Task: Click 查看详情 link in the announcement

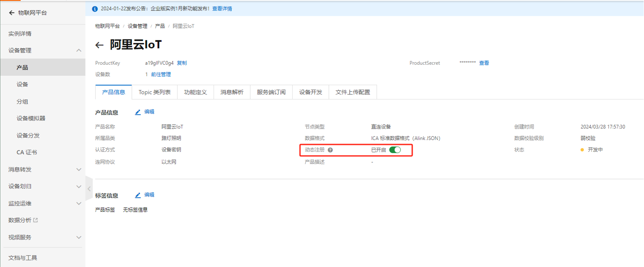Action: (222, 9)
